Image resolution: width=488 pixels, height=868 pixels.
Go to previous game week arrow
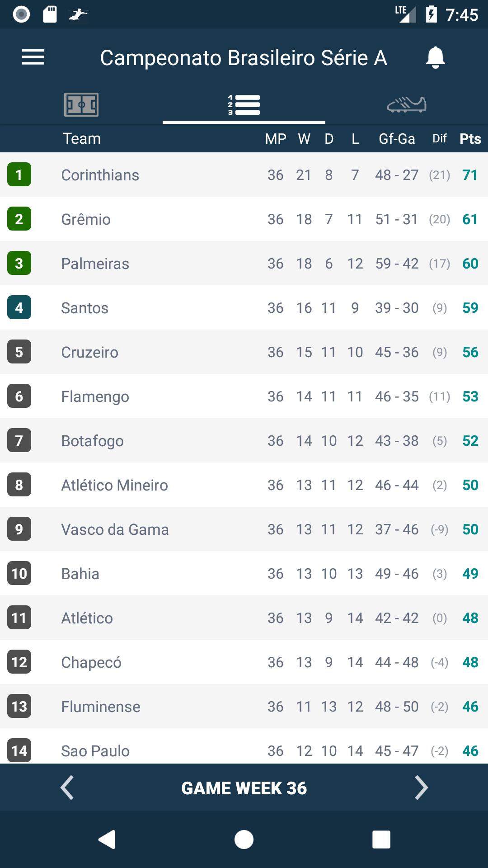point(67,788)
